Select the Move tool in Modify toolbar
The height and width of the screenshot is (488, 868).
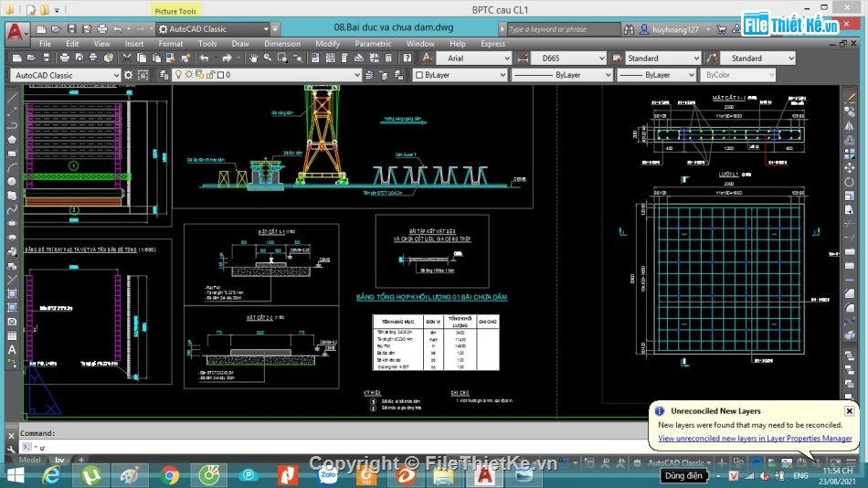[850, 167]
